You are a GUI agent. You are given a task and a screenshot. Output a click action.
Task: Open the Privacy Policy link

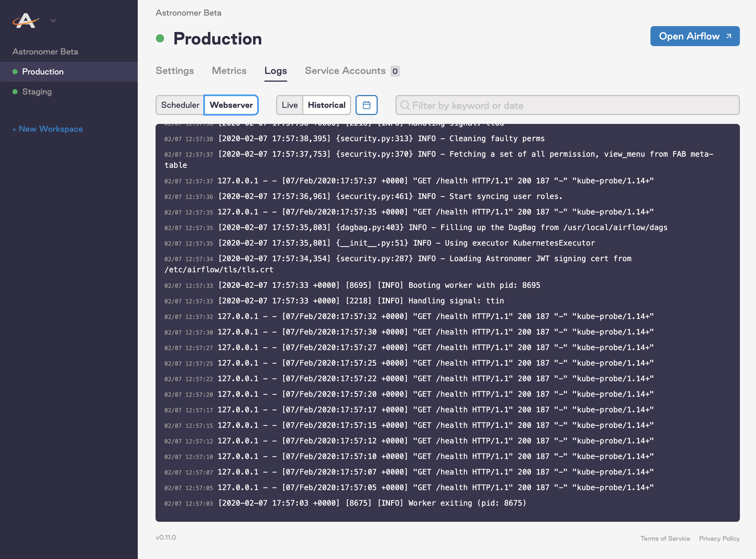pos(719,538)
